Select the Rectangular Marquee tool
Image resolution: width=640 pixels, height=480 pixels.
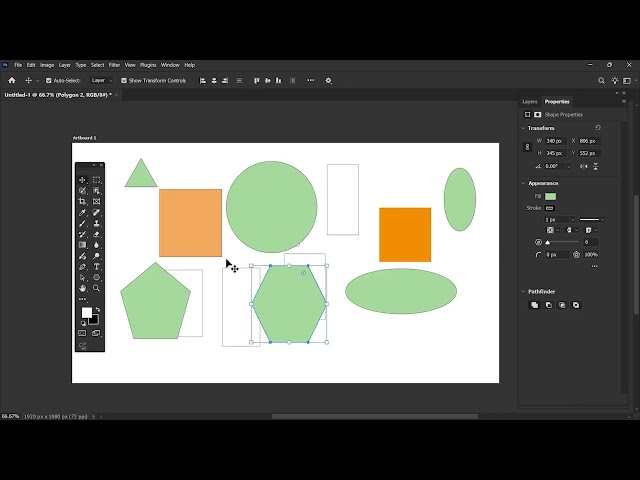coord(96,180)
